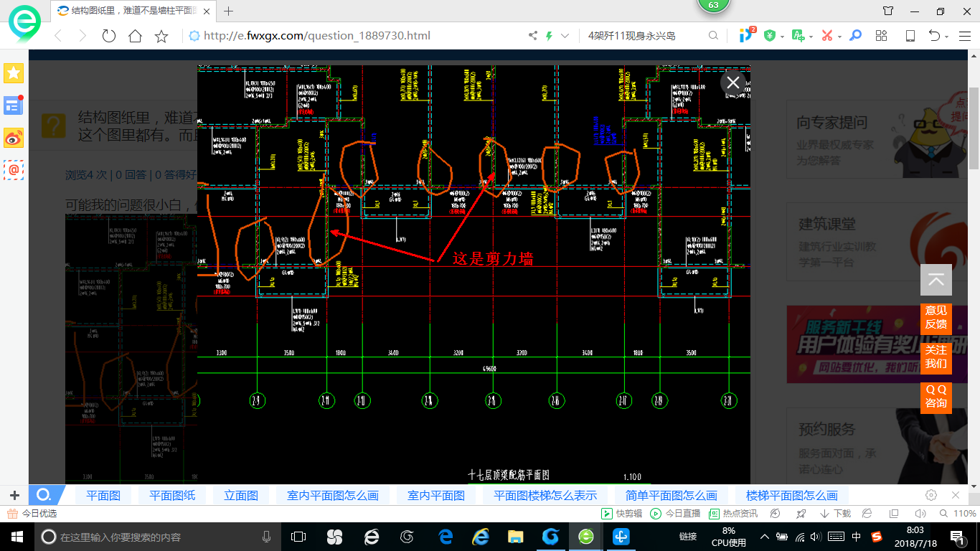Open the sidebar Weibo icon
The width and height of the screenshot is (980, 551).
pos(14,137)
